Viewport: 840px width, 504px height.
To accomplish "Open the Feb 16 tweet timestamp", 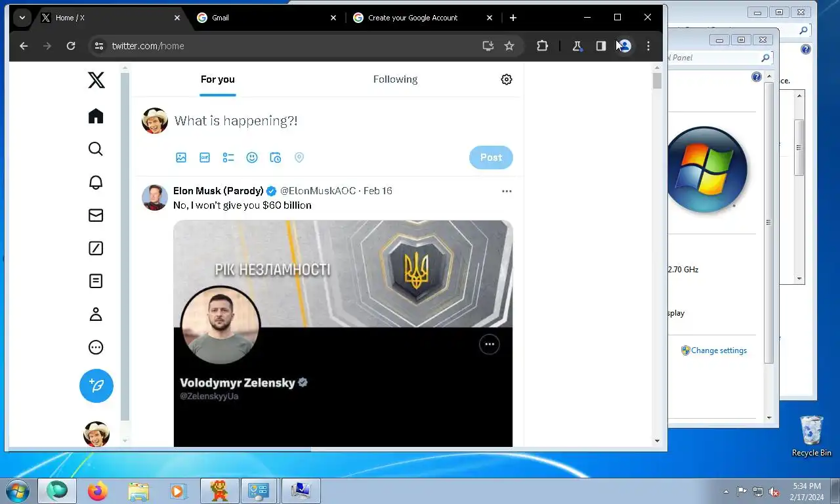I will (378, 191).
